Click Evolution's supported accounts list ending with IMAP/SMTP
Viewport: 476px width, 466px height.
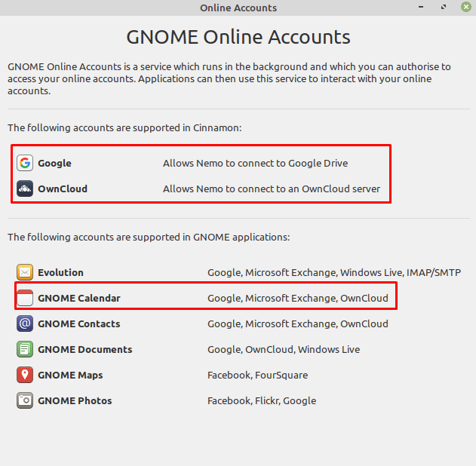pyautogui.click(x=334, y=272)
